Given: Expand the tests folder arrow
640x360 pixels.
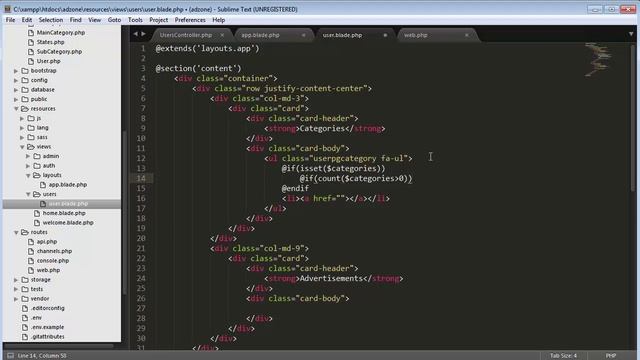Looking at the screenshot, I should click(x=16, y=289).
